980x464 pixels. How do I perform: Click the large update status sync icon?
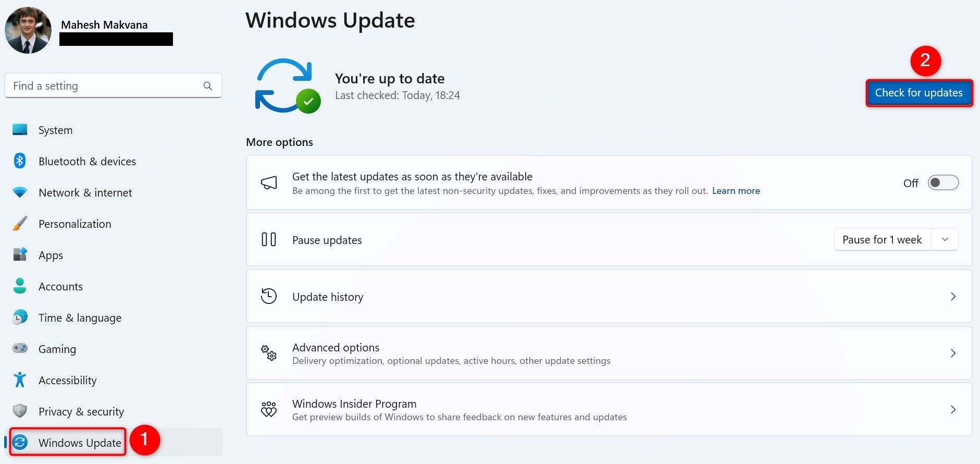tap(288, 86)
